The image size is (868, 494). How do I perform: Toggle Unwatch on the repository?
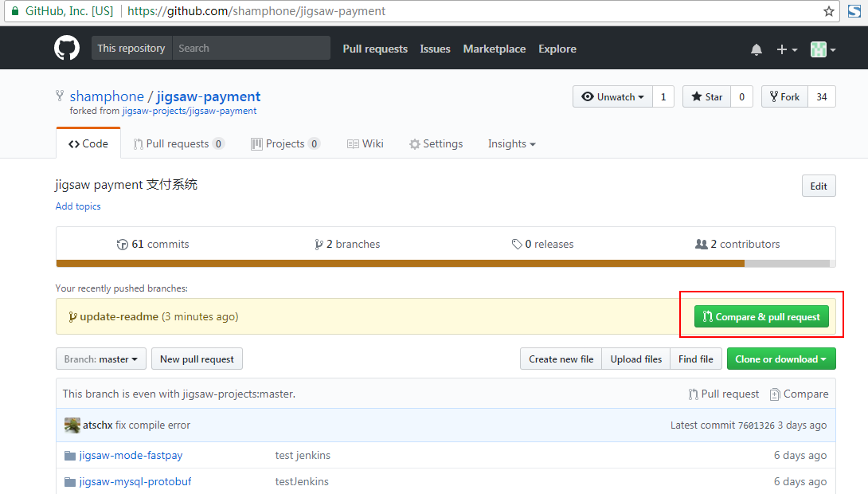point(612,97)
